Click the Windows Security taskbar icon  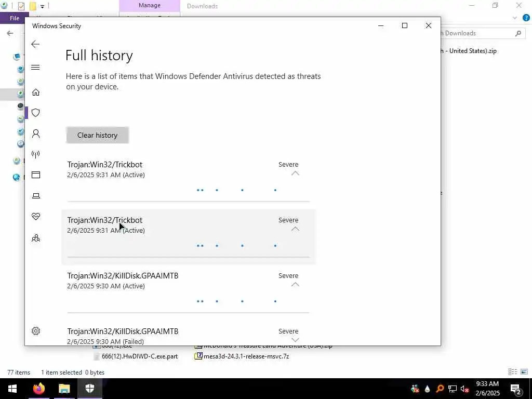tap(90, 389)
